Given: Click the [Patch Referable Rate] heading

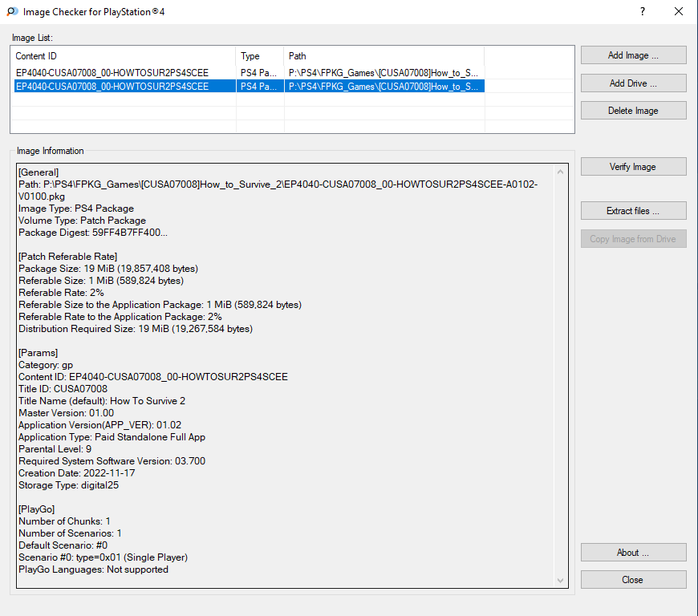Looking at the screenshot, I should (x=68, y=257).
